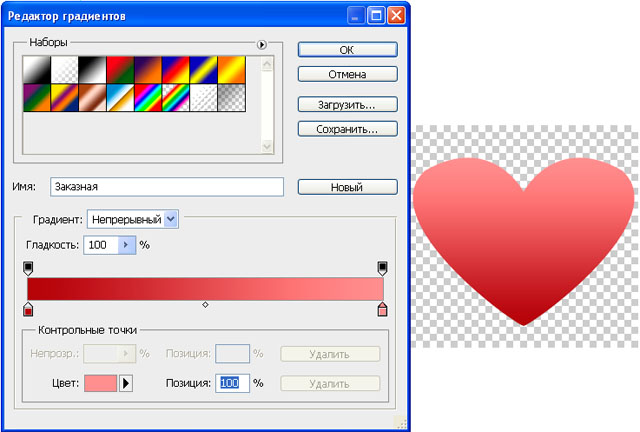Screen dimensions: 640x432
Task: Pick the copper gradient preset
Action: coord(92,98)
